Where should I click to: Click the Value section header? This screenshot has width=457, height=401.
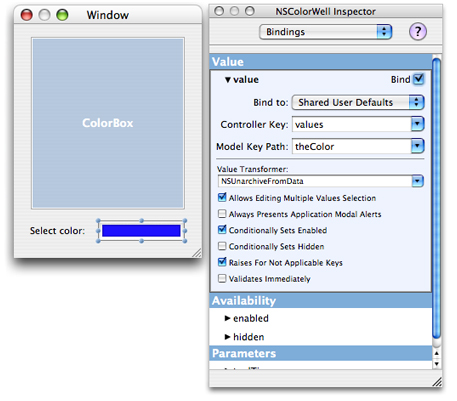[x=321, y=62]
